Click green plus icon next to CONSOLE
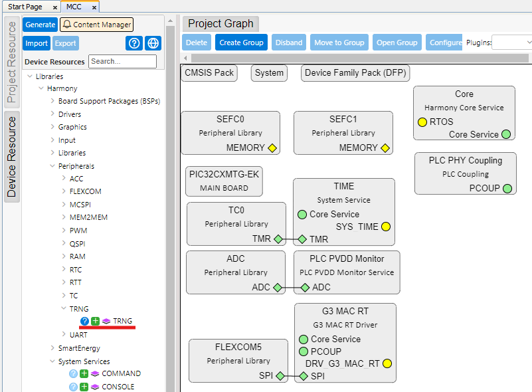The image size is (532, 392). pos(84,387)
